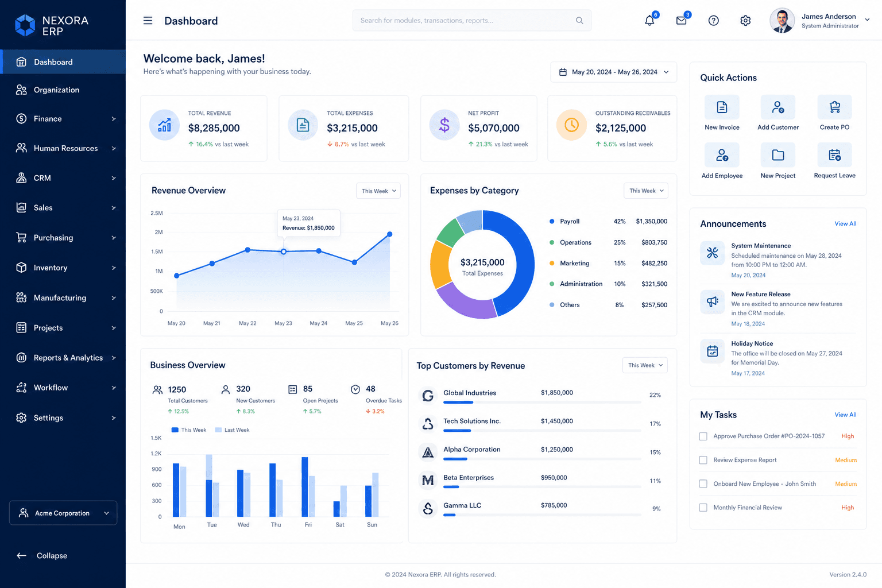
Task: Open the Request Leave quick action
Action: click(835, 155)
